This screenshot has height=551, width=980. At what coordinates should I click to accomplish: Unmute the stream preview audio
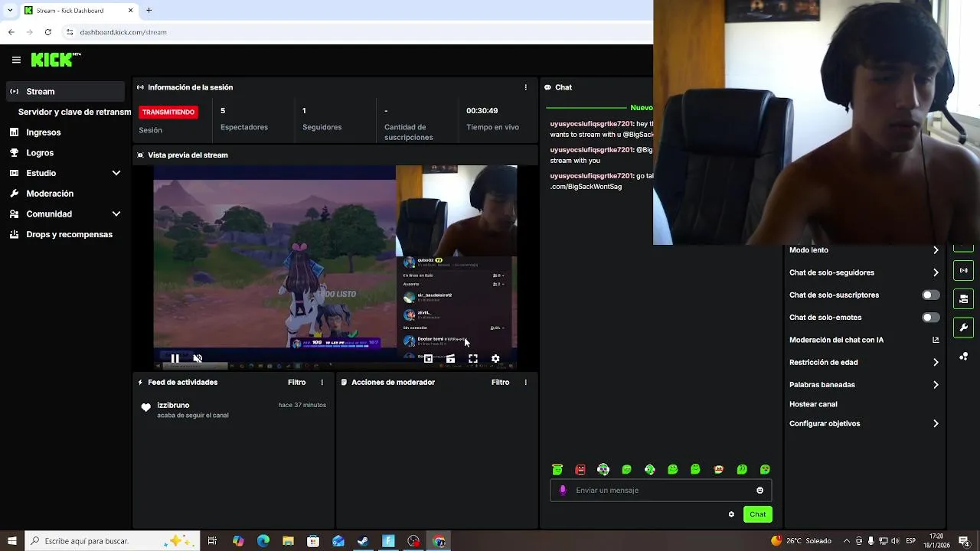coord(198,358)
